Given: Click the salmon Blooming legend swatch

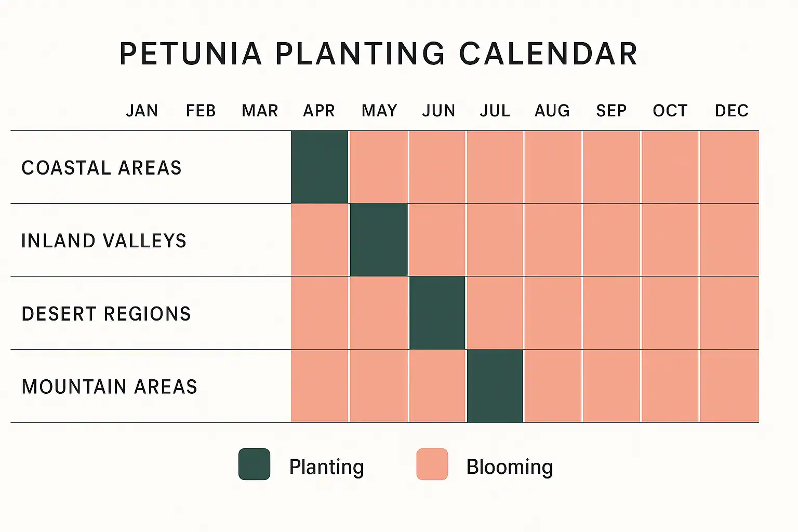Looking at the screenshot, I should click(x=432, y=464).
